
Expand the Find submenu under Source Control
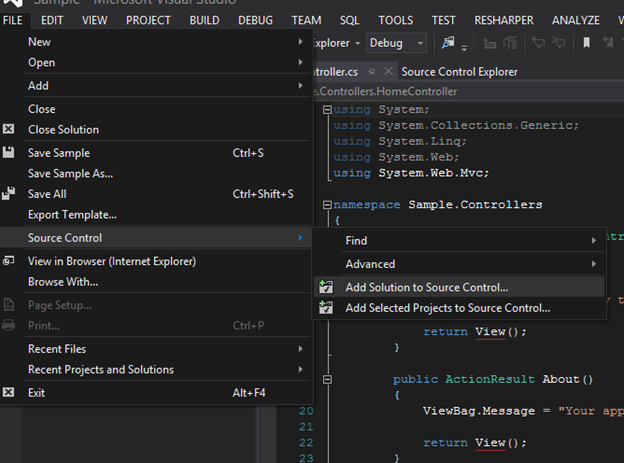[x=593, y=240]
